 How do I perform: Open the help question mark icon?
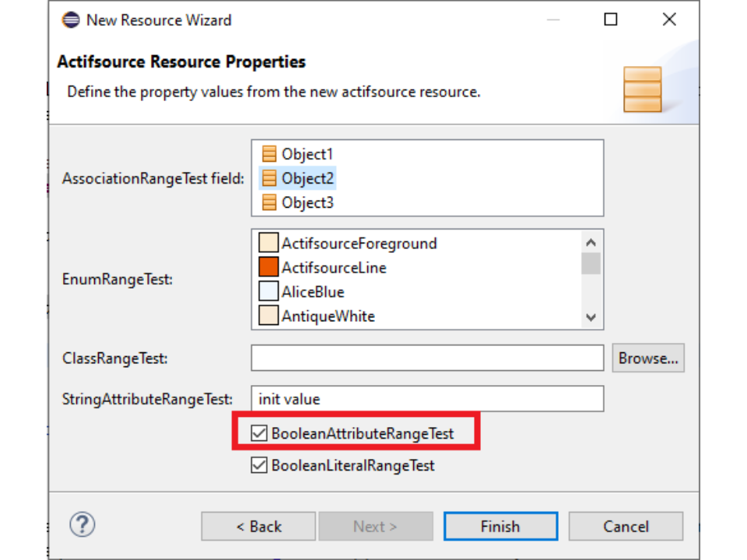82,524
